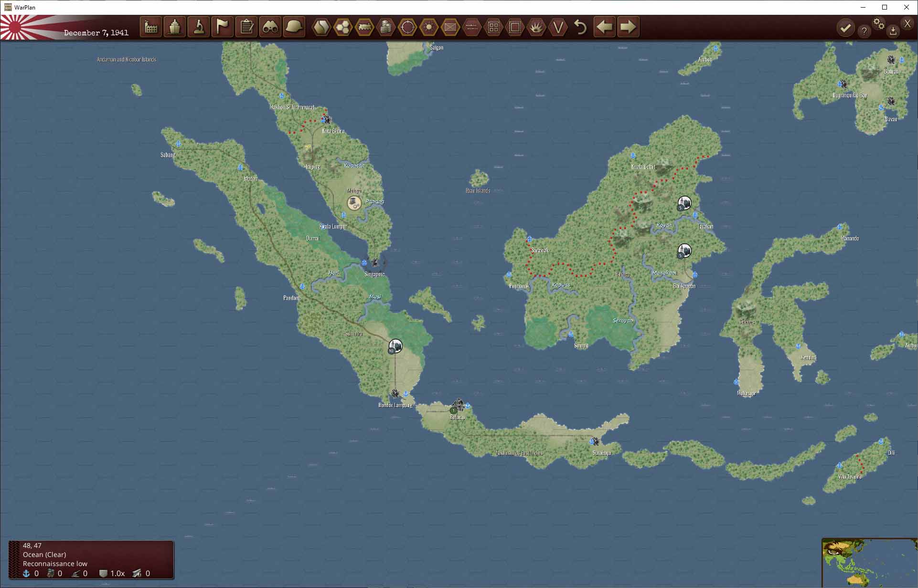Toggle the hex grid overlay

pyautogui.click(x=343, y=27)
